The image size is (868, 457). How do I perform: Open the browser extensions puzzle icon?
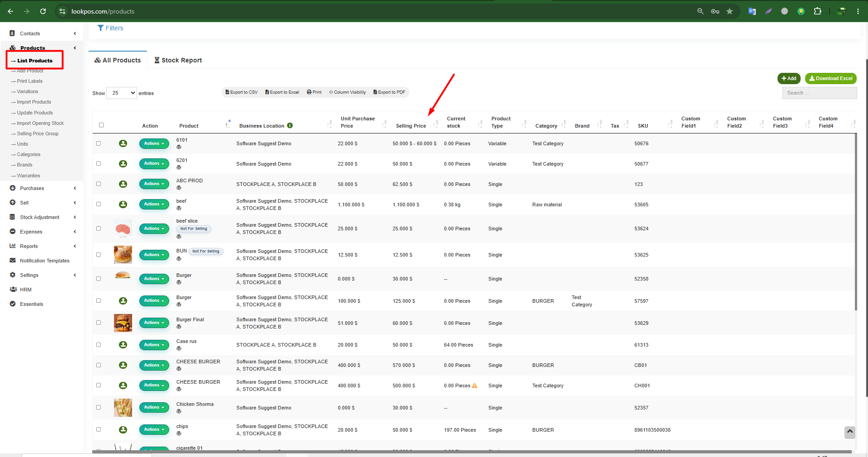[817, 11]
